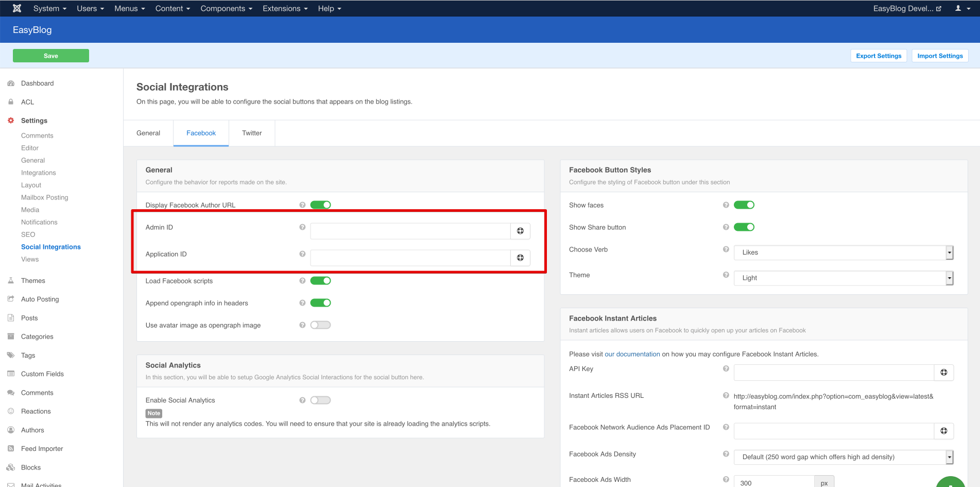Open the Components menu
The width and height of the screenshot is (980, 487).
tap(226, 8)
